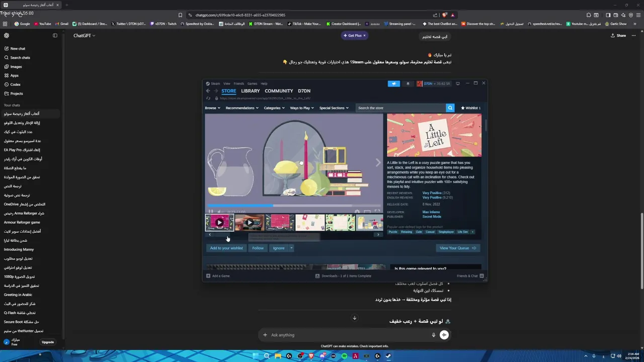The height and width of the screenshot is (362, 644).
Task: Open the D7DN profile tab in Steam
Action: (304, 91)
